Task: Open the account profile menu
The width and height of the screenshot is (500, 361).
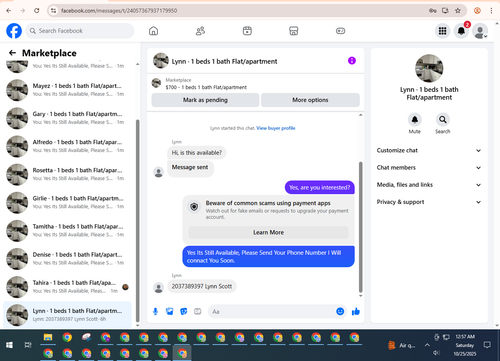Action: [x=480, y=31]
